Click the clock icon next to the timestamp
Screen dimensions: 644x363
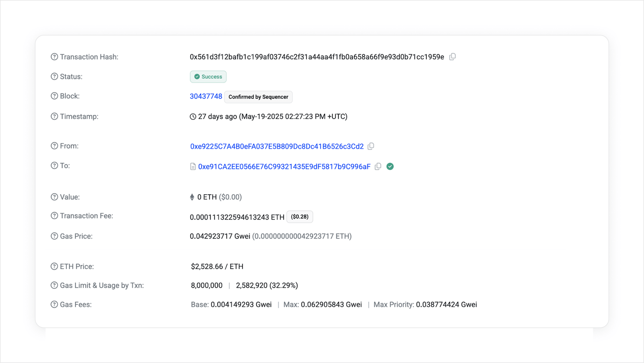(192, 116)
